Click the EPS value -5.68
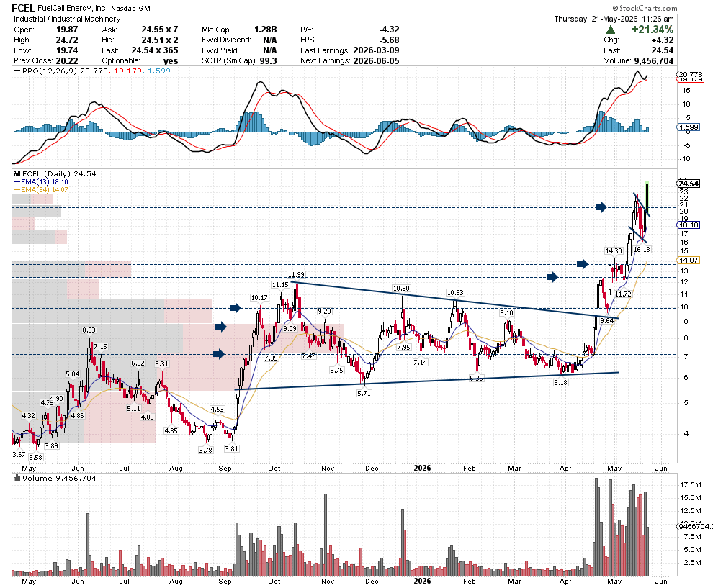The image size is (713, 588). (x=389, y=40)
